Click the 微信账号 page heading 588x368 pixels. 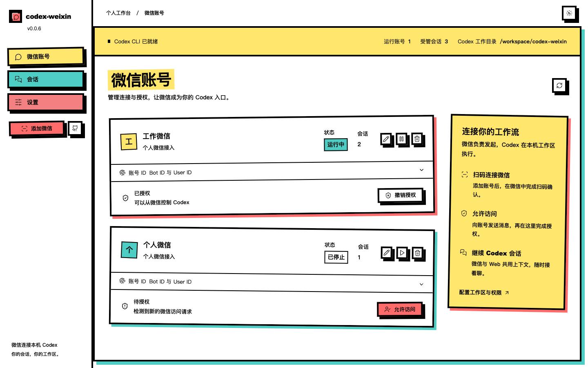tap(141, 80)
